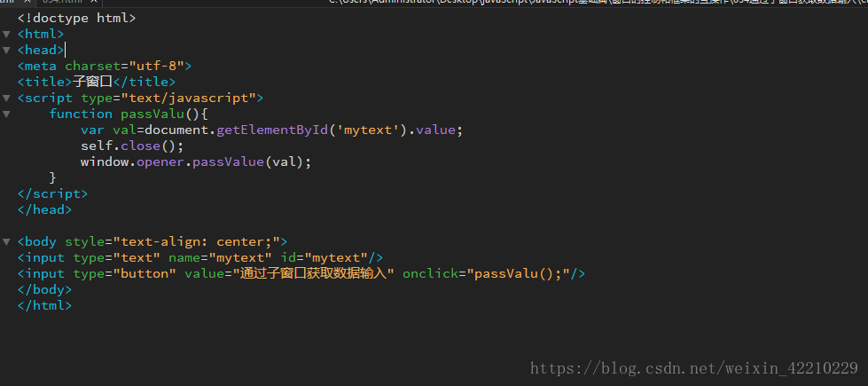Viewport: 868px width, 386px height.
Task: Click the type="button" attribute
Action: tap(124, 274)
